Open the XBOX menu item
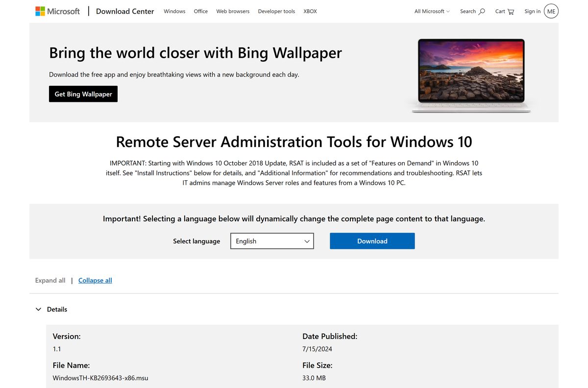This screenshot has height=388, width=588. [310, 11]
